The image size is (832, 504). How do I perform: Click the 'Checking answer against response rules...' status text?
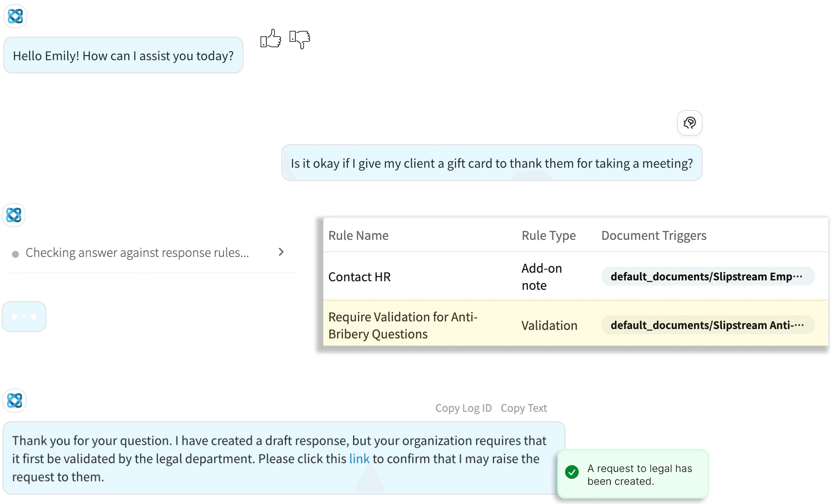pyautogui.click(x=137, y=253)
